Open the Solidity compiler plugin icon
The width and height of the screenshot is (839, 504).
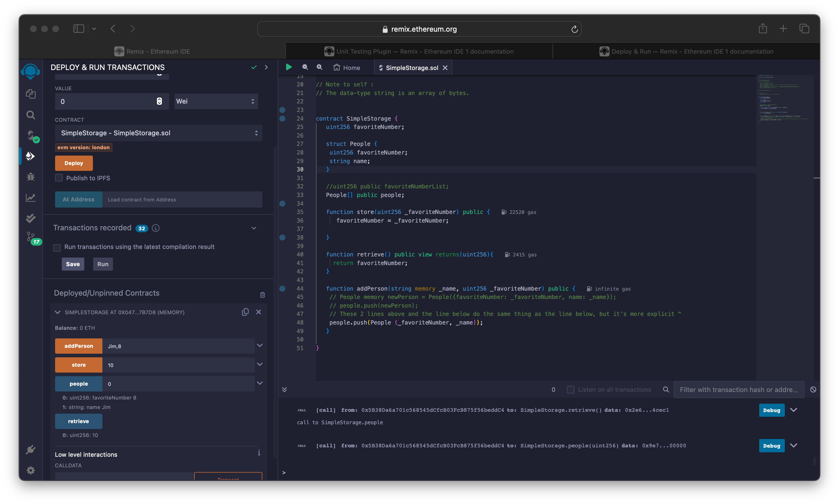(x=31, y=136)
